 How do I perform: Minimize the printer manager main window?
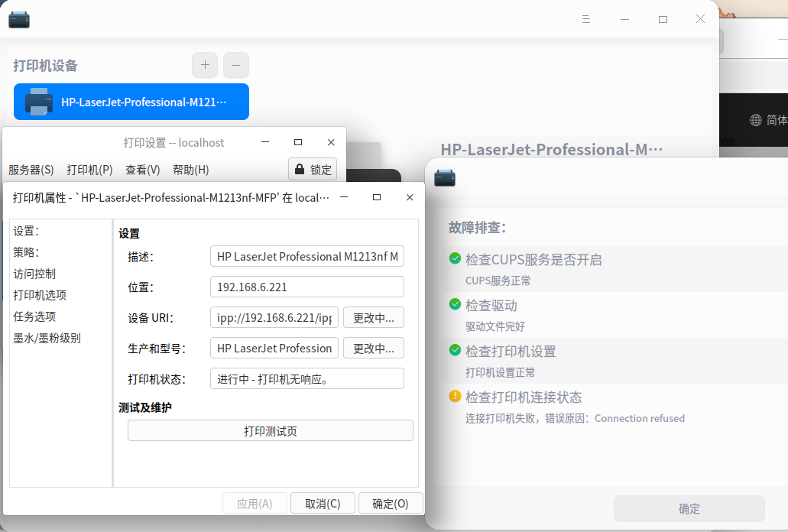pos(624,19)
